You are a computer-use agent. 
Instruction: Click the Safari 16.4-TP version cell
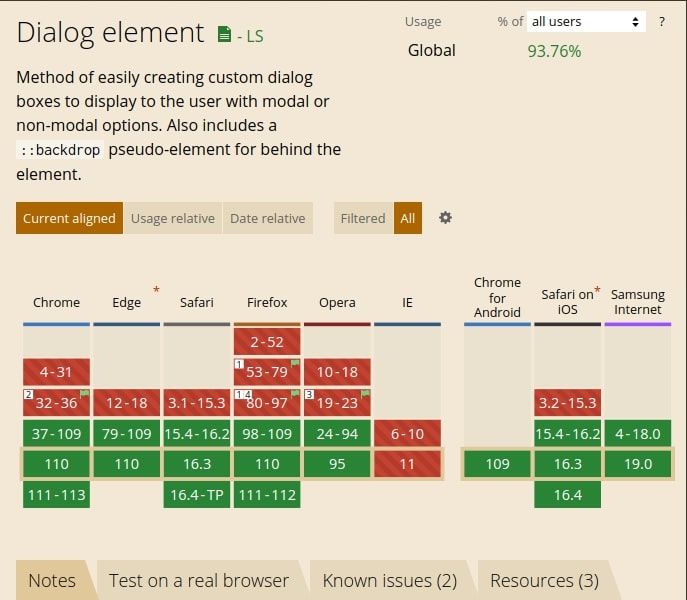[x=197, y=495]
